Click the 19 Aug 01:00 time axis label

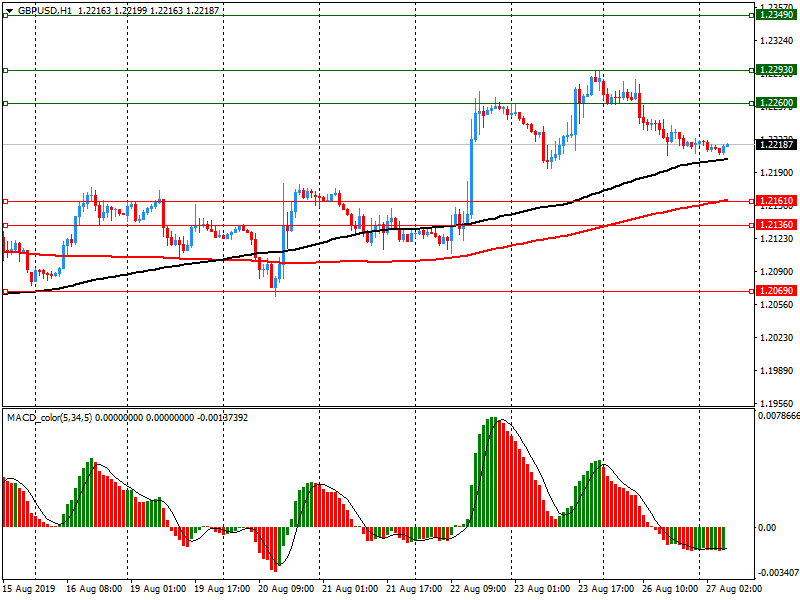pyautogui.click(x=158, y=589)
